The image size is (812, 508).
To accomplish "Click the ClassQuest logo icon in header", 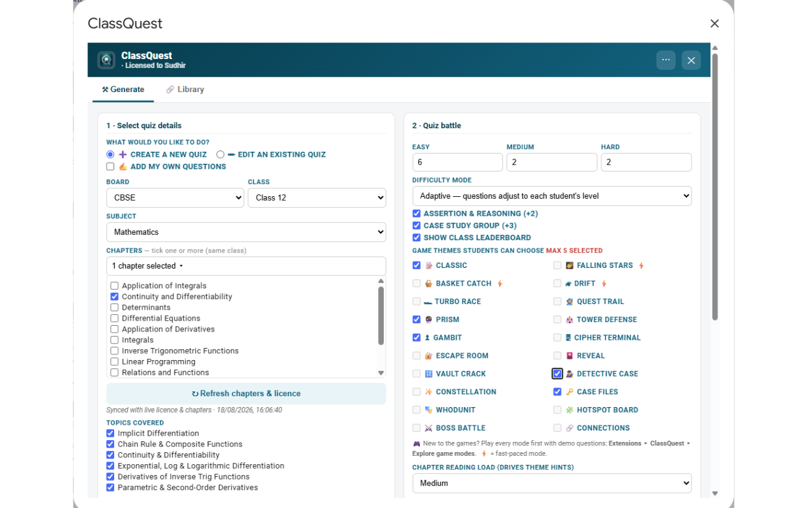I will click(106, 60).
